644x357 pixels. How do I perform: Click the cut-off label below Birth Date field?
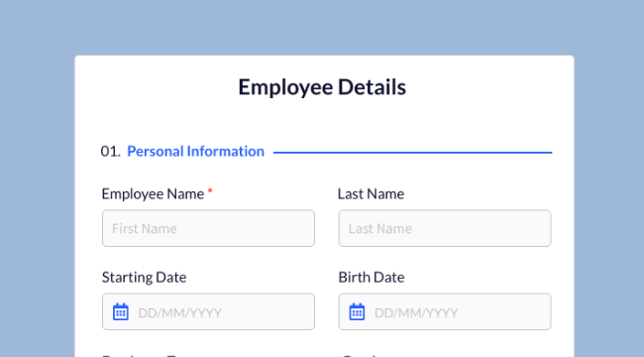pyautogui.click(x=360, y=355)
